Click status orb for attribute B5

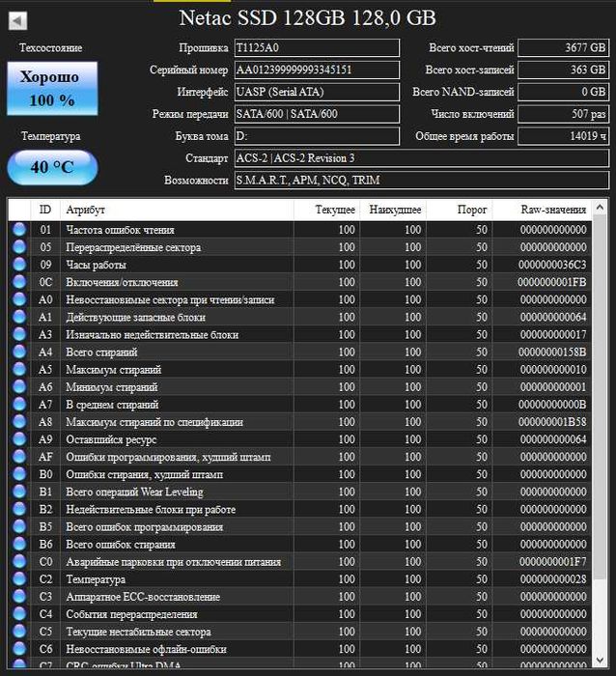click(x=19, y=526)
